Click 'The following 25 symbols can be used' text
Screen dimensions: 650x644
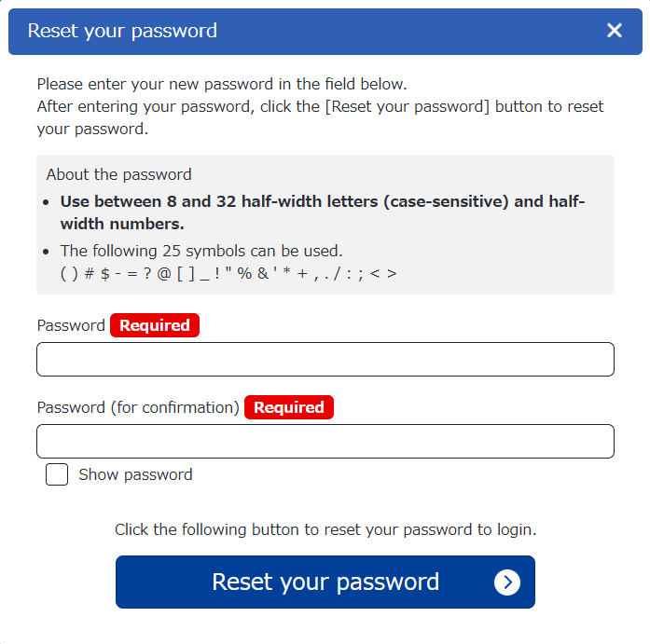click(x=201, y=251)
